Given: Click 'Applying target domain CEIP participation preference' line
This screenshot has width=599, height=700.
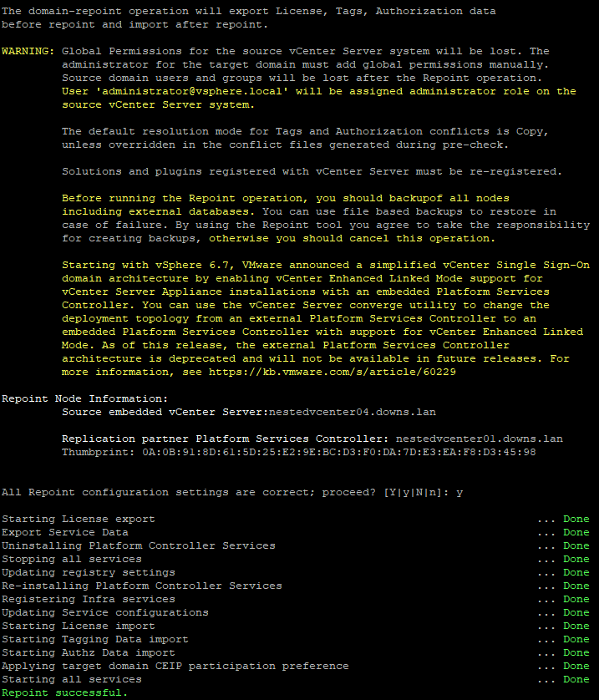Looking at the screenshot, I should (x=175, y=666).
